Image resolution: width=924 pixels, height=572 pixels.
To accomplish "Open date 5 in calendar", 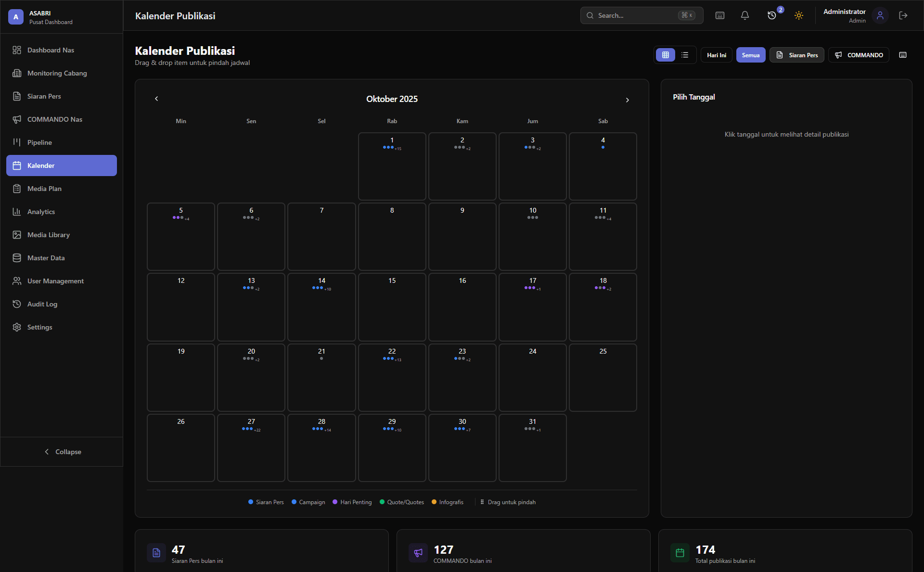I will point(181,237).
